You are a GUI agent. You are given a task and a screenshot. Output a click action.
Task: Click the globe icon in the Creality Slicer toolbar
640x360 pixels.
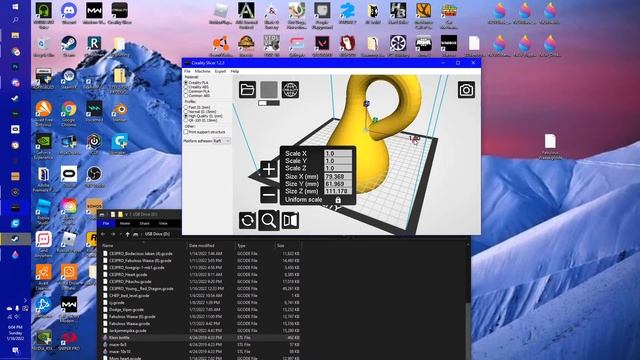coord(290,89)
